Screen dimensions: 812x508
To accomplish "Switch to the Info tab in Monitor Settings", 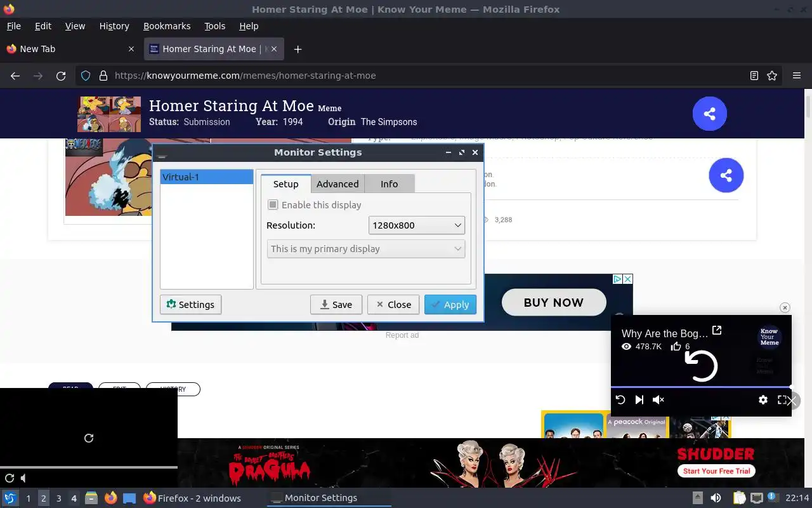I will tap(390, 184).
